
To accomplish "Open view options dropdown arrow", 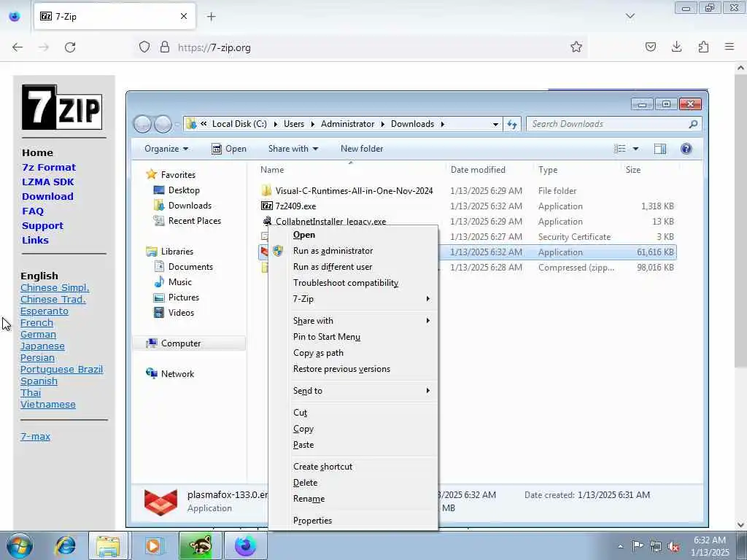I will [635, 149].
